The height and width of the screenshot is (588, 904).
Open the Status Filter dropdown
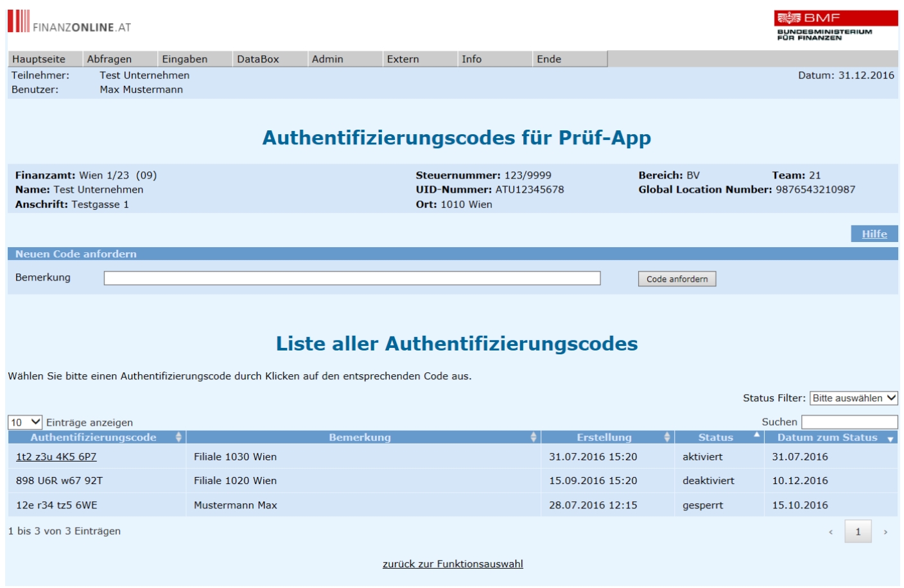point(853,398)
